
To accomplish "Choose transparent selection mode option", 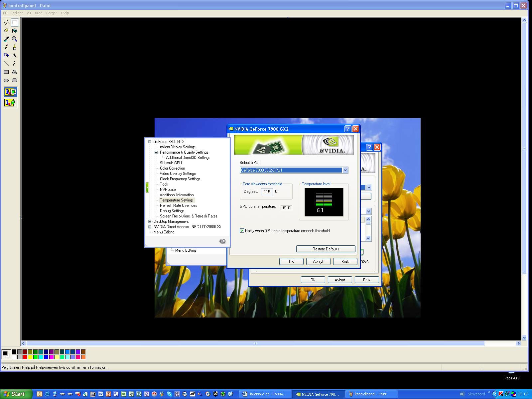I will [11, 103].
